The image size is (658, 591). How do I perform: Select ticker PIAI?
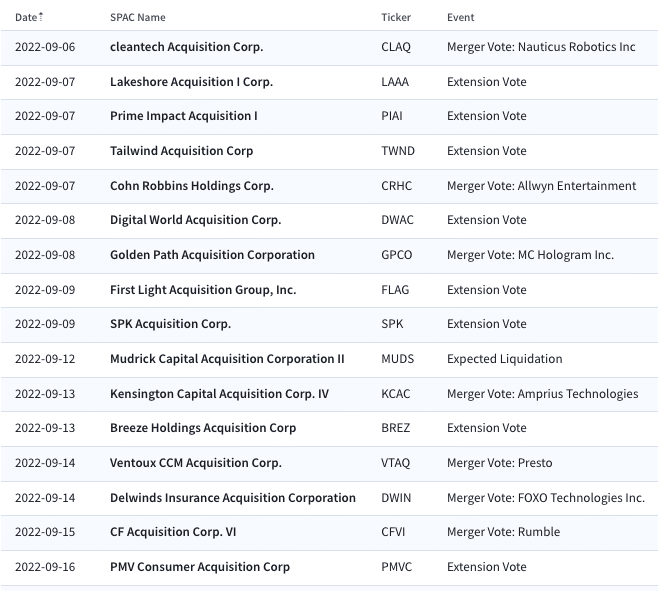click(x=392, y=116)
